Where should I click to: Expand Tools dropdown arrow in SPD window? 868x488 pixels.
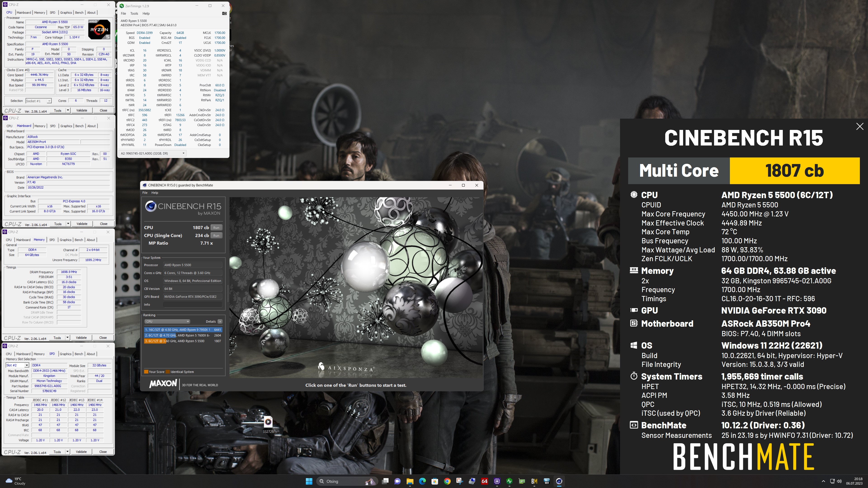click(67, 452)
